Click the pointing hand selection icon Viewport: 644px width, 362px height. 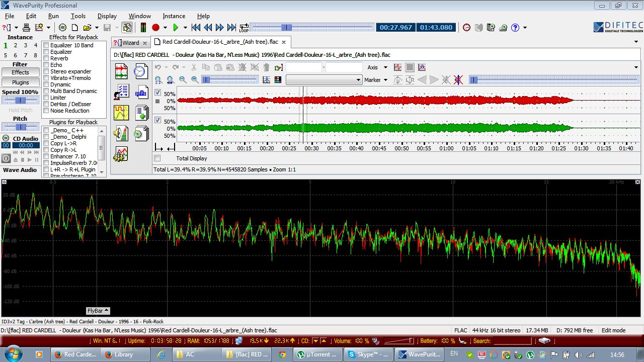[279, 67]
